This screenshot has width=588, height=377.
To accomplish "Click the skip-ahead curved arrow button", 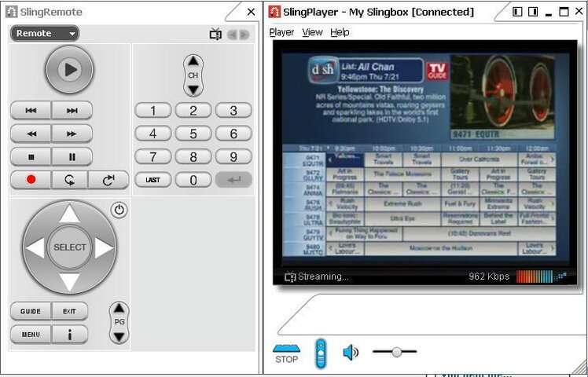I will (108, 180).
